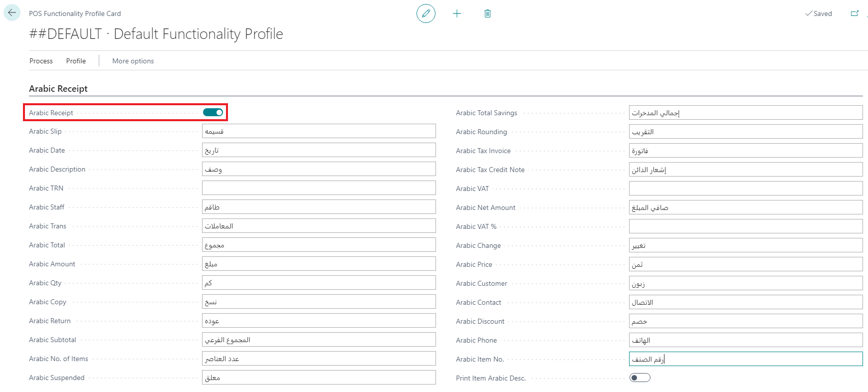The image size is (868, 392).
Task: Click the back arrow icon
Action: tap(12, 13)
